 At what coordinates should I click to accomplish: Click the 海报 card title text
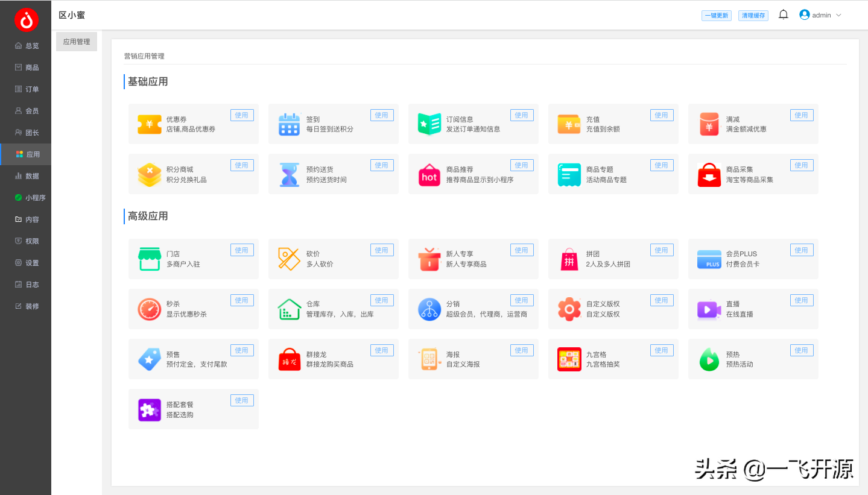pyautogui.click(x=453, y=355)
